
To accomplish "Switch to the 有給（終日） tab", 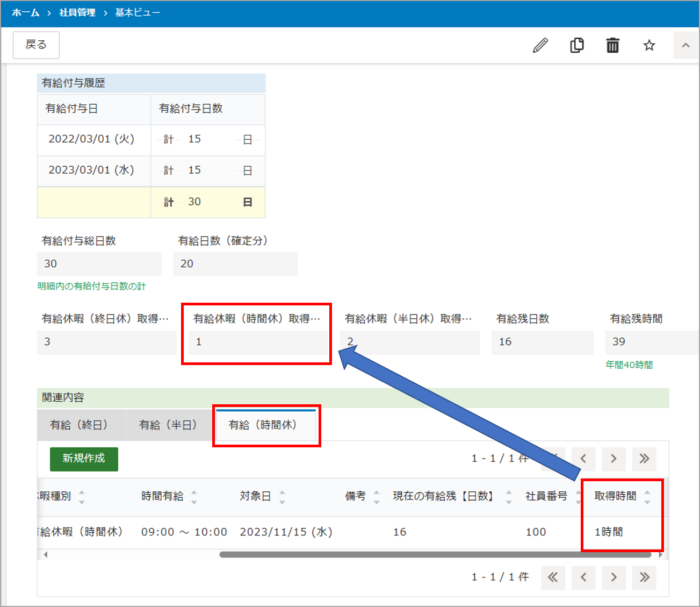I will 81,424.
